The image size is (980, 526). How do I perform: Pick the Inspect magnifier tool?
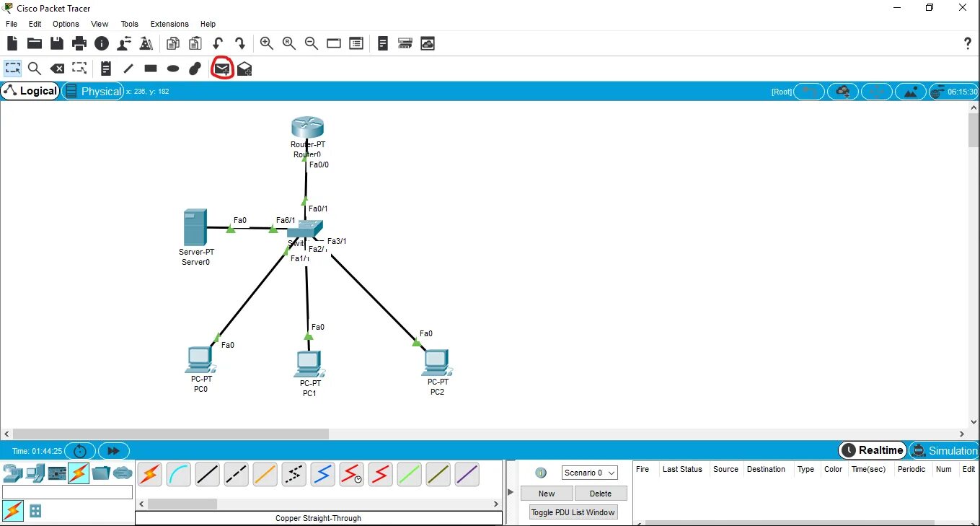pyautogui.click(x=34, y=69)
